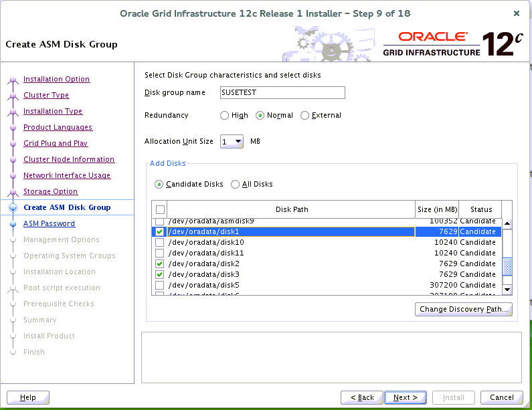532x410 pixels.
Task: Close the installer window
Action: coord(516,13)
